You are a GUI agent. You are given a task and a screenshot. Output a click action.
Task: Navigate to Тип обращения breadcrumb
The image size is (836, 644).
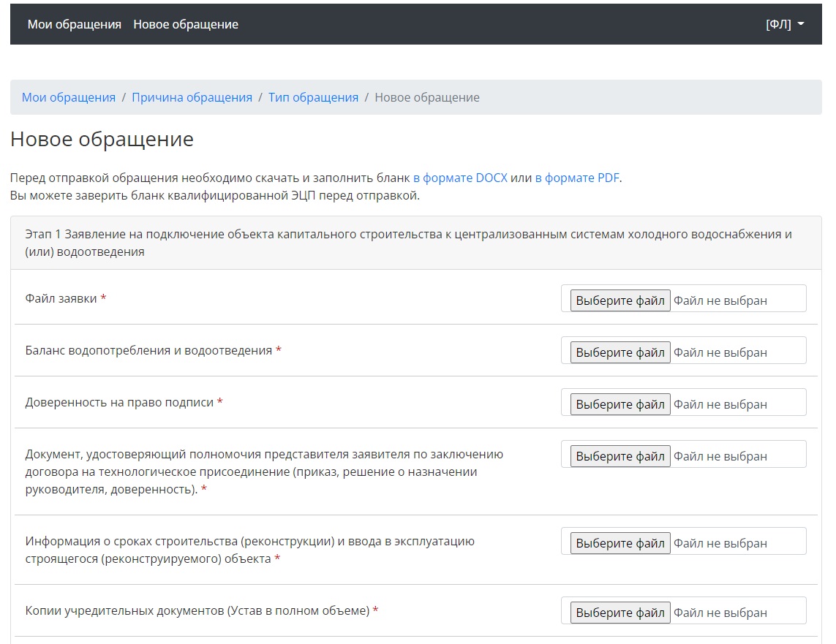313,97
